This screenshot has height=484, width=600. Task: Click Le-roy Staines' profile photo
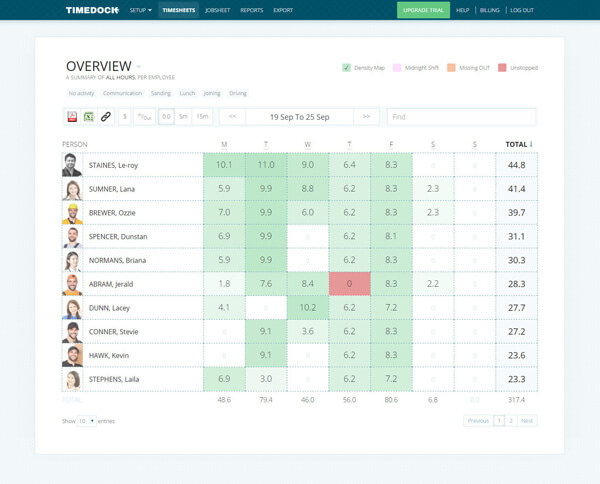pos(72,164)
